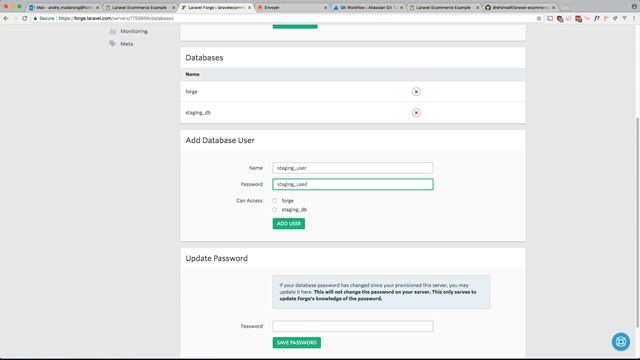This screenshot has width=640, height=360.
Task: Click the Update Password heading
Action: (216, 258)
